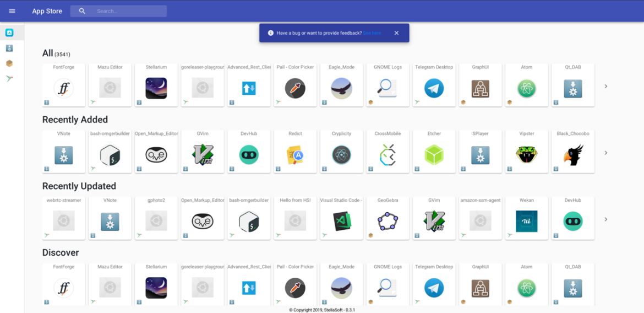
Task: Select the App Store icon in the sidebar
Action: click(x=9, y=33)
